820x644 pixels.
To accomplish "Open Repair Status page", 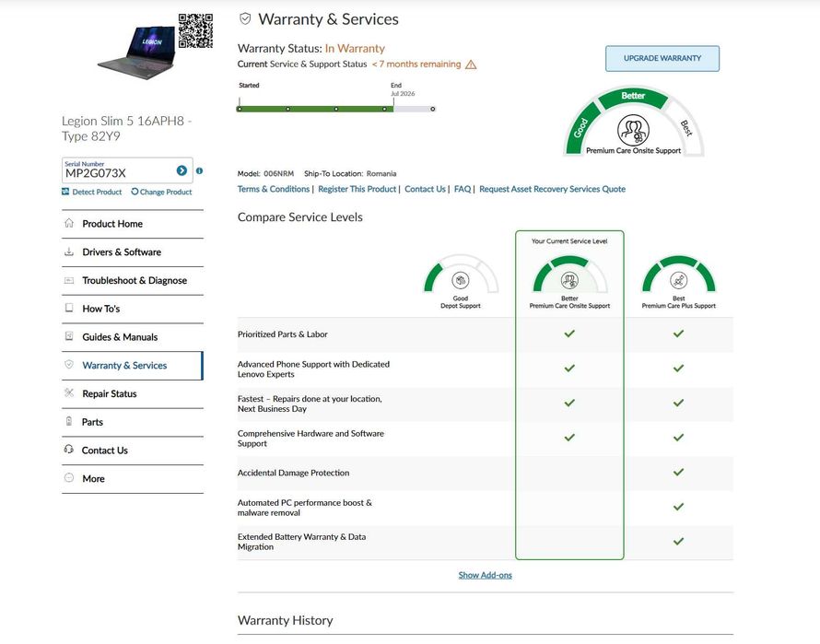I will click(110, 394).
